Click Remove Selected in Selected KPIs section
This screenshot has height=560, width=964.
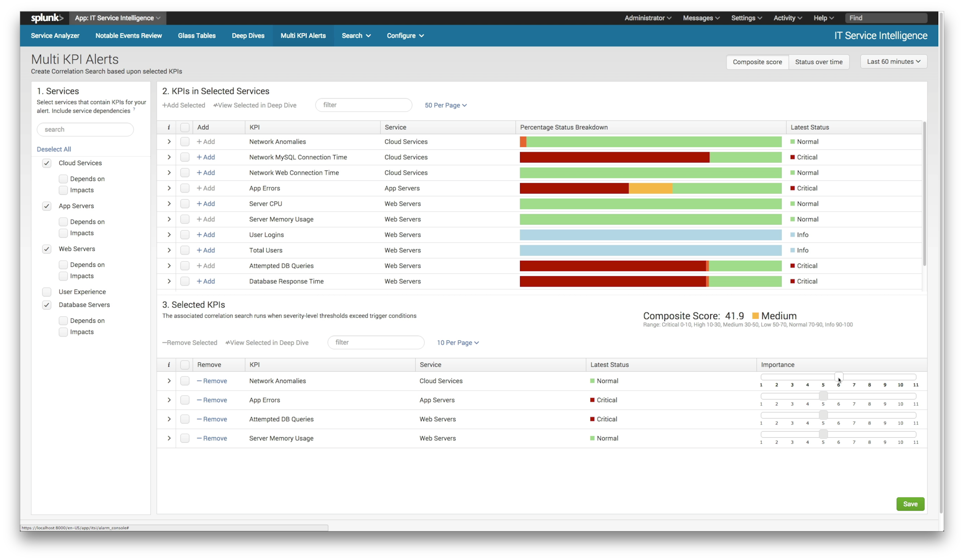(x=190, y=343)
